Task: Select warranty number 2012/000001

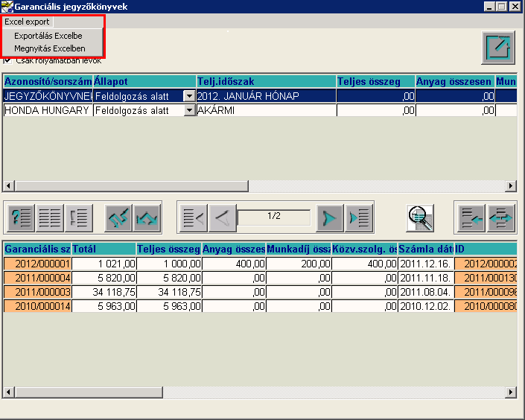Action: click(37, 264)
